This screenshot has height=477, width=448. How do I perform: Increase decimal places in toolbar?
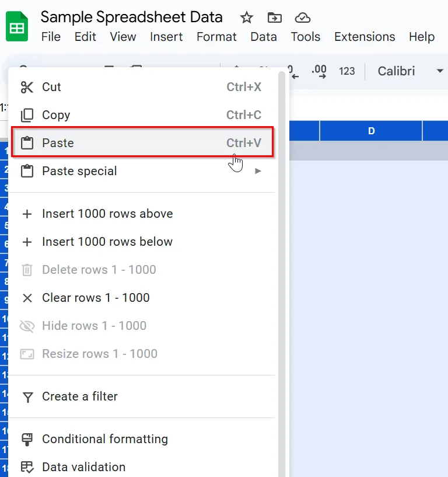coord(319,71)
